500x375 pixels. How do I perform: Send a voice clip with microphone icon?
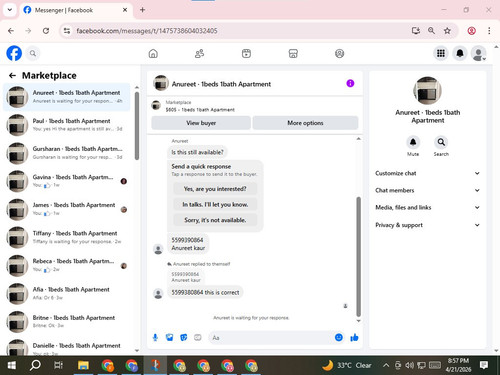[155, 338]
